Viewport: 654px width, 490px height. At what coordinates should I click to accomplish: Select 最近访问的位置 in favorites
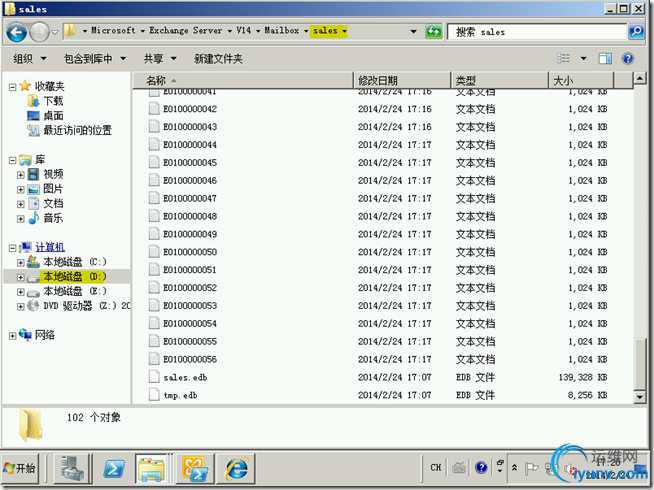[78, 130]
